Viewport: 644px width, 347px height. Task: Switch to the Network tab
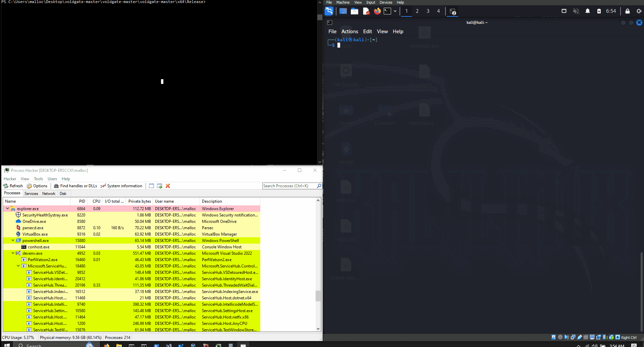click(49, 194)
